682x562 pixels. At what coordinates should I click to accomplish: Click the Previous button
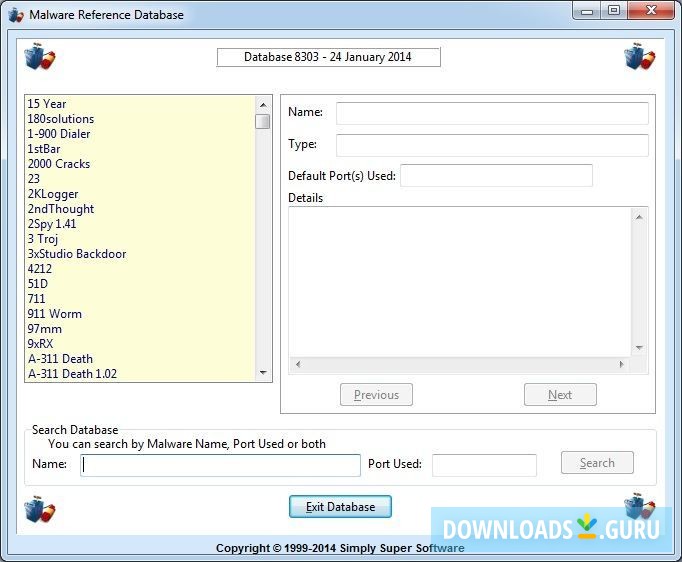click(x=376, y=395)
